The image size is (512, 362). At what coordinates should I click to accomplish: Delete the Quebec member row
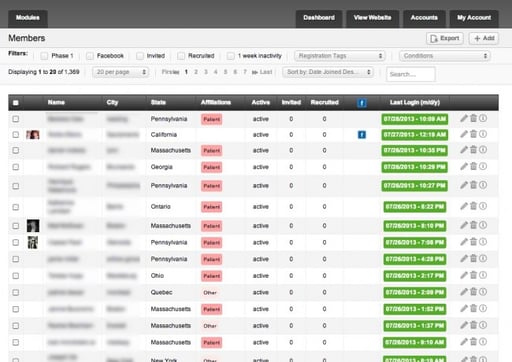pos(473,292)
